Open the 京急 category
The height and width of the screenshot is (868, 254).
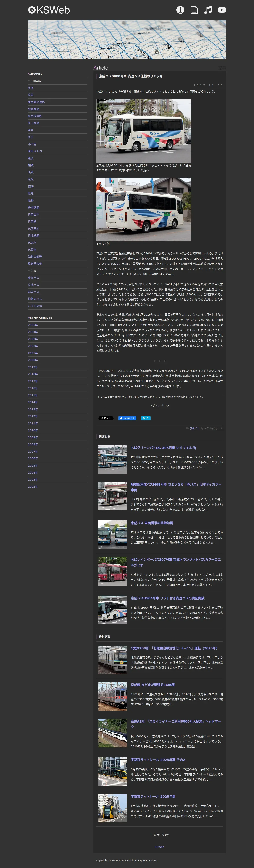pyautogui.click(x=31, y=95)
